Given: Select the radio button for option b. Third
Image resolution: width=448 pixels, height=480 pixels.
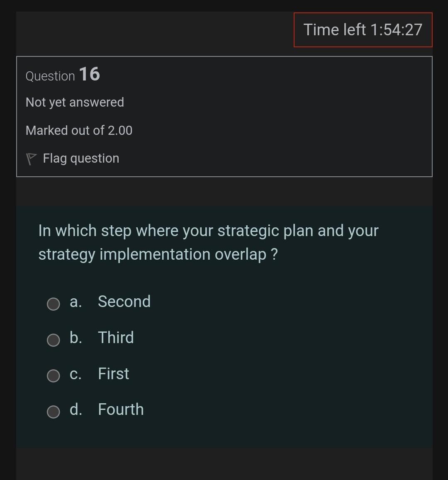Looking at the screenshot, I should click(x=53, y=340).
